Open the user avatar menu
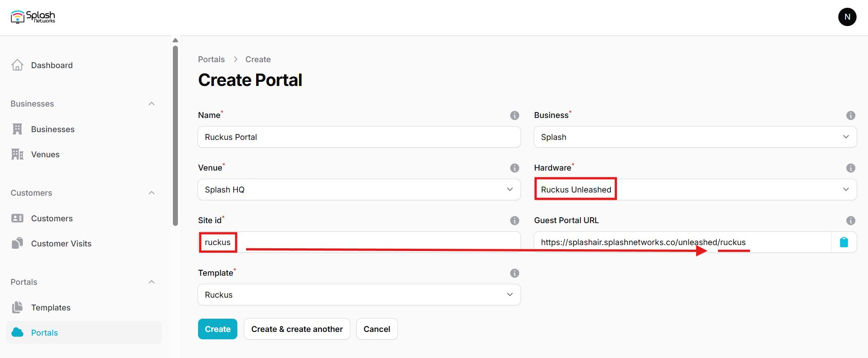 (847, 17)
